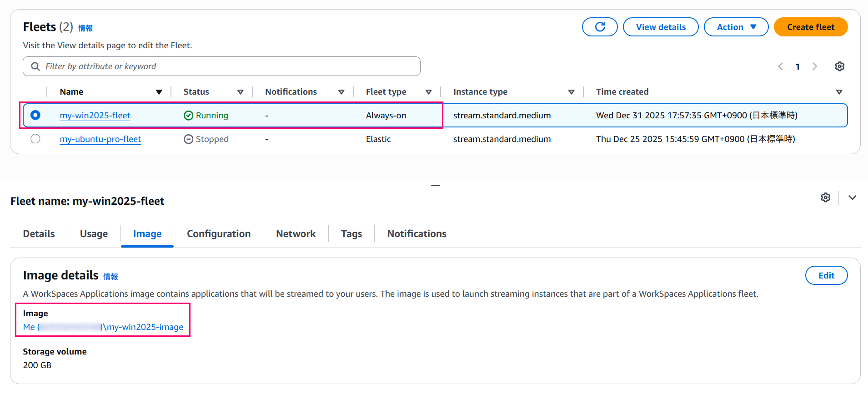The image size is (868, 395).
Task: Click the Fleet name: my-win2025-fleet heading
Action: [87, 201]
